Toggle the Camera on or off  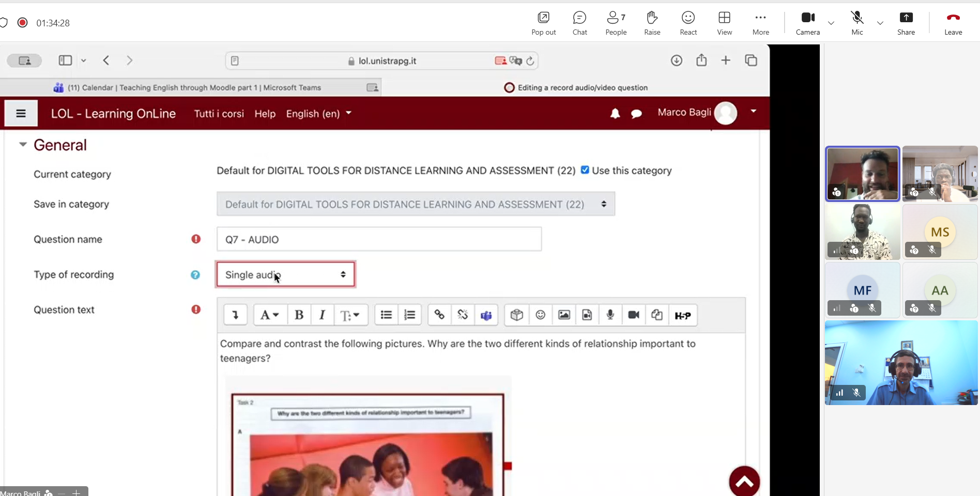pyautogui.click(x=807, y=23)
